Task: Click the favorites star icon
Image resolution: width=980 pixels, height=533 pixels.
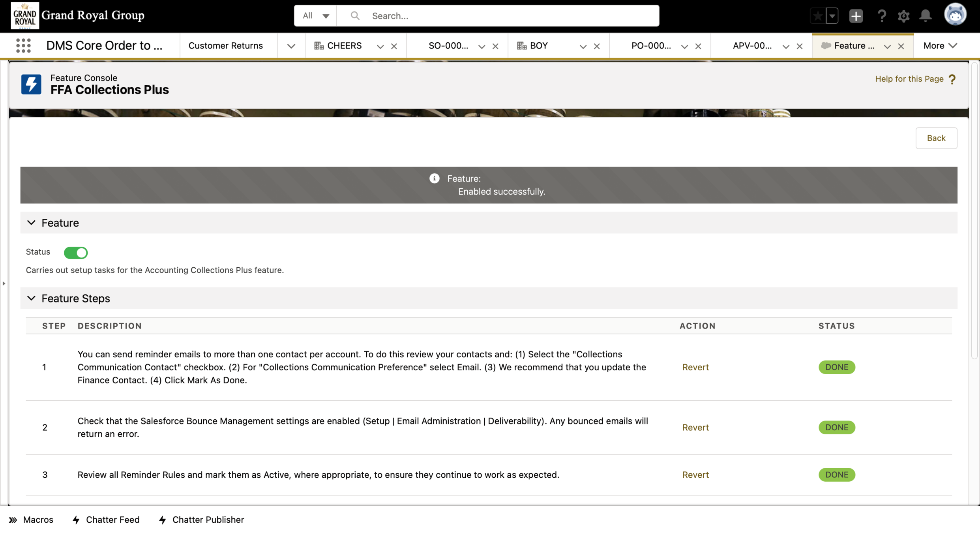Action: [818, 16]
